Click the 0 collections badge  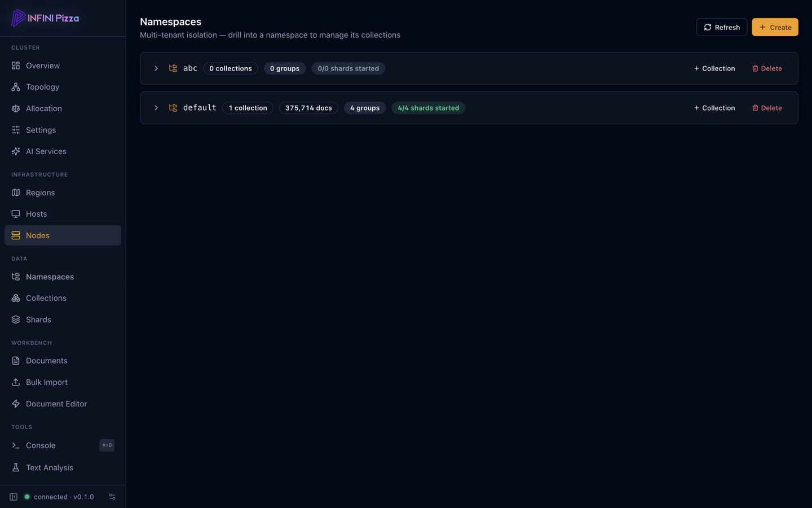tap(231, 68)
